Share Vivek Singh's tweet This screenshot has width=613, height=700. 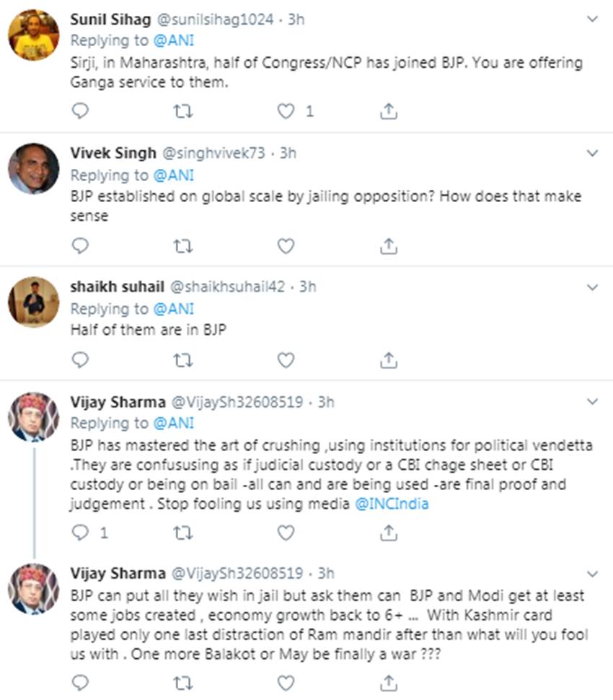tap(388, 246)
